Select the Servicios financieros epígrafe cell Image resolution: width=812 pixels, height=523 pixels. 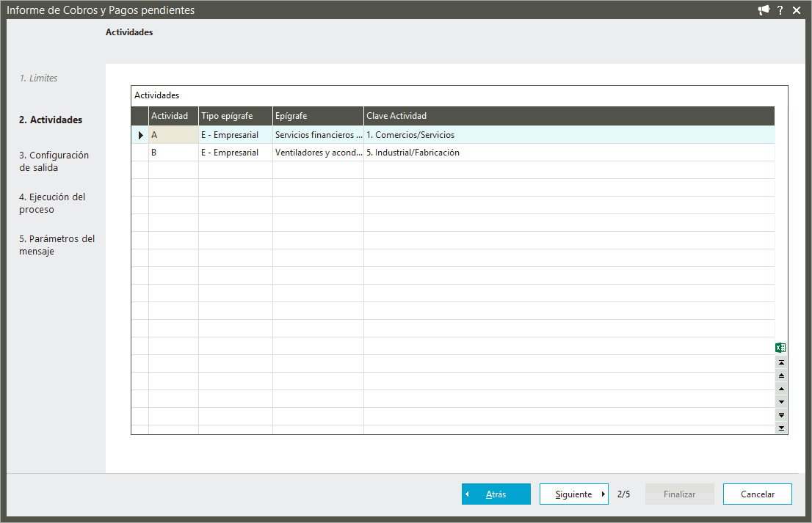[x=318, y=135]
